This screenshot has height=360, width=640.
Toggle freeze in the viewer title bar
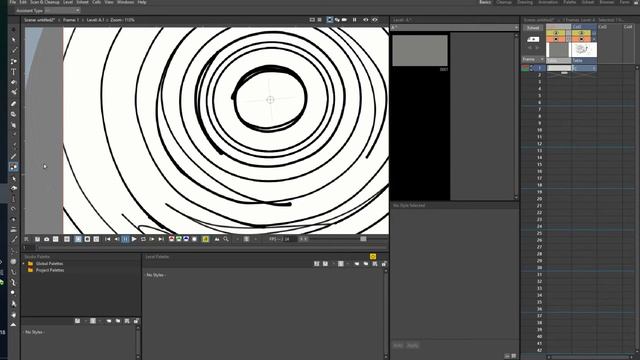pyautogui.click(x=354, y=20)
